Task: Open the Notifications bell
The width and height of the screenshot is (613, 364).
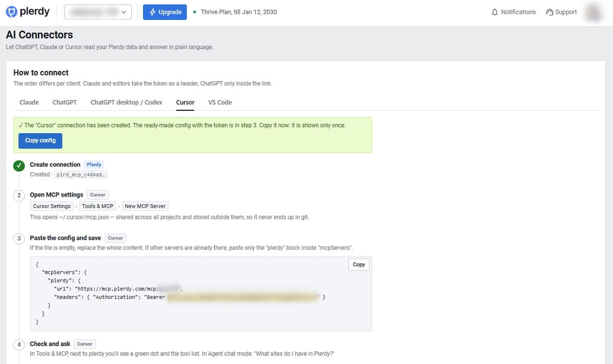Action: (x=513, y=12)
